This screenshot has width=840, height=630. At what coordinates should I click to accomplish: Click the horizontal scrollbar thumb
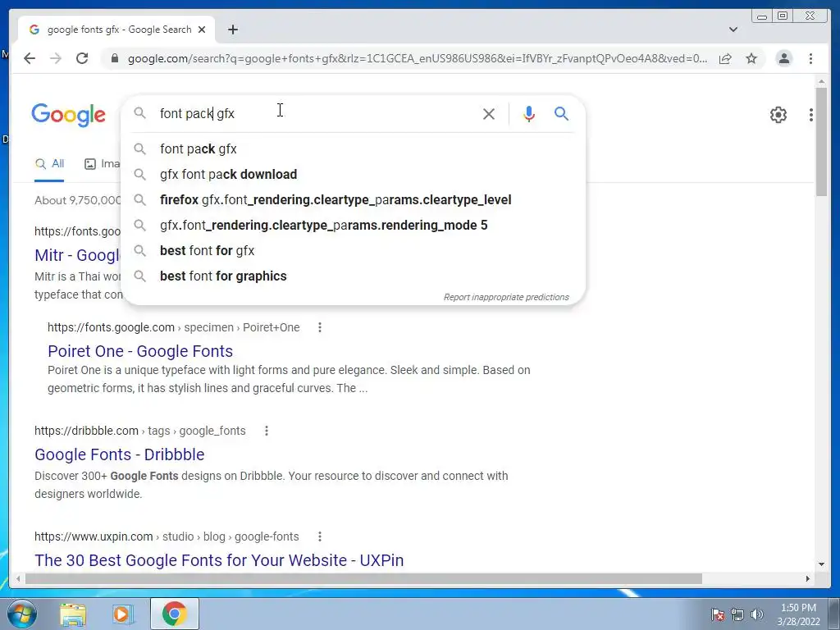(x=363, y=579)
